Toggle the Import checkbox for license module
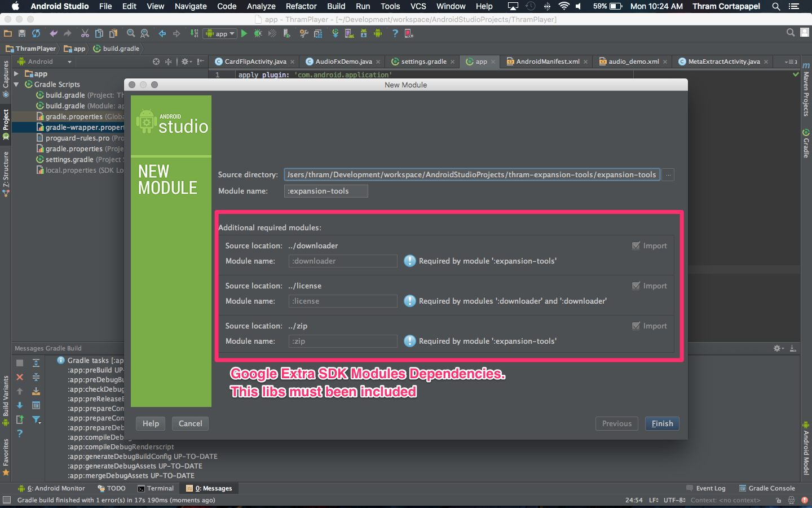 [636, 286]
